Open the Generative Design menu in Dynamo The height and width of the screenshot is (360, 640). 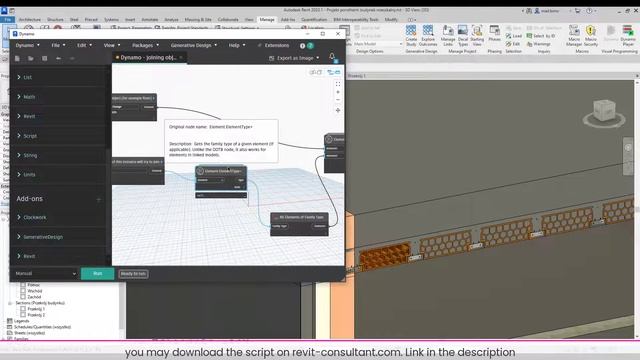click(193, 45)
